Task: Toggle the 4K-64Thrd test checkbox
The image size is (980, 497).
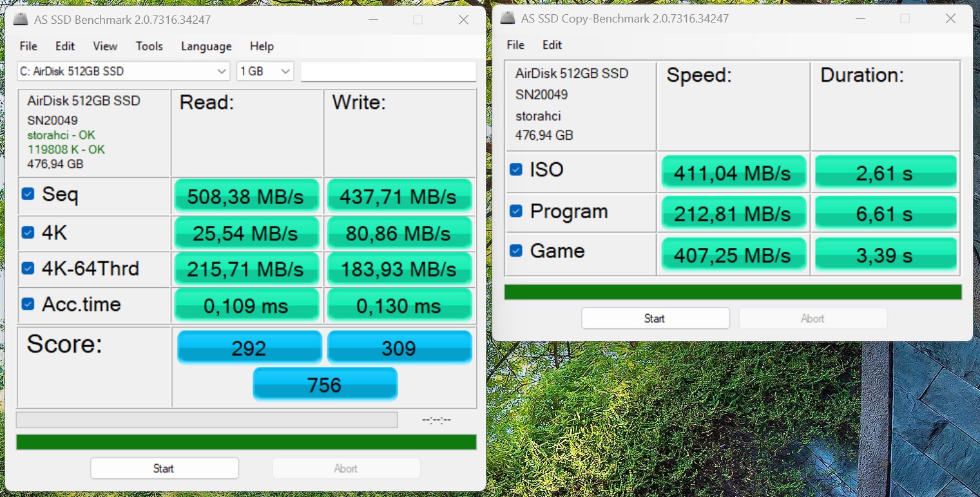Action: coord(28,268)
